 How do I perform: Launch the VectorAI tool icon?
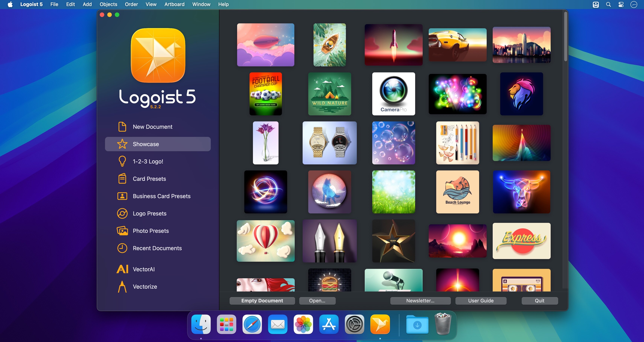122,269
